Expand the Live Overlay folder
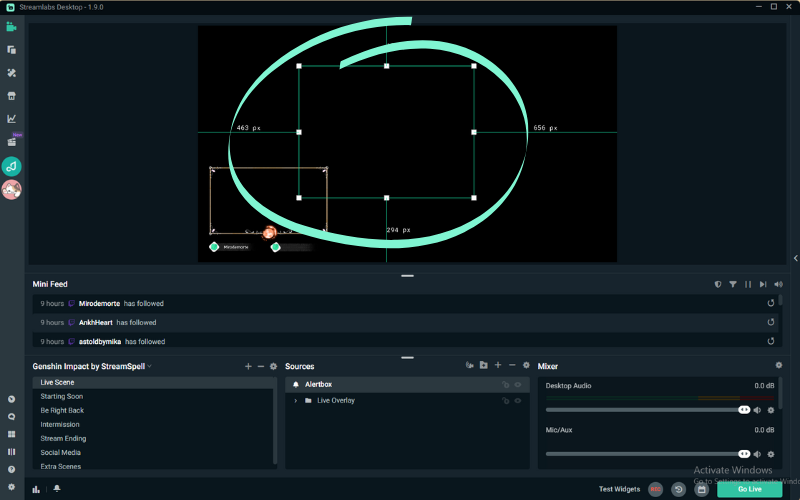The height and width of the screenshot is (500, 800). point(295,401)
